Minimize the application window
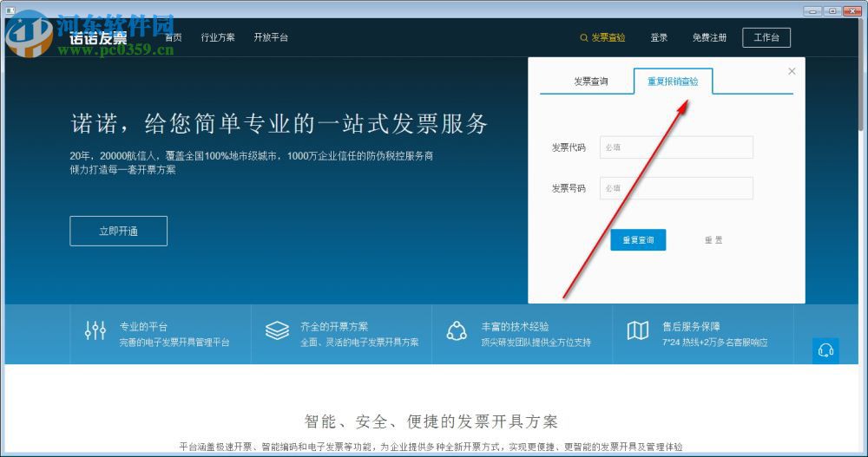The image size is (868, 457). [x=812, y=10]
